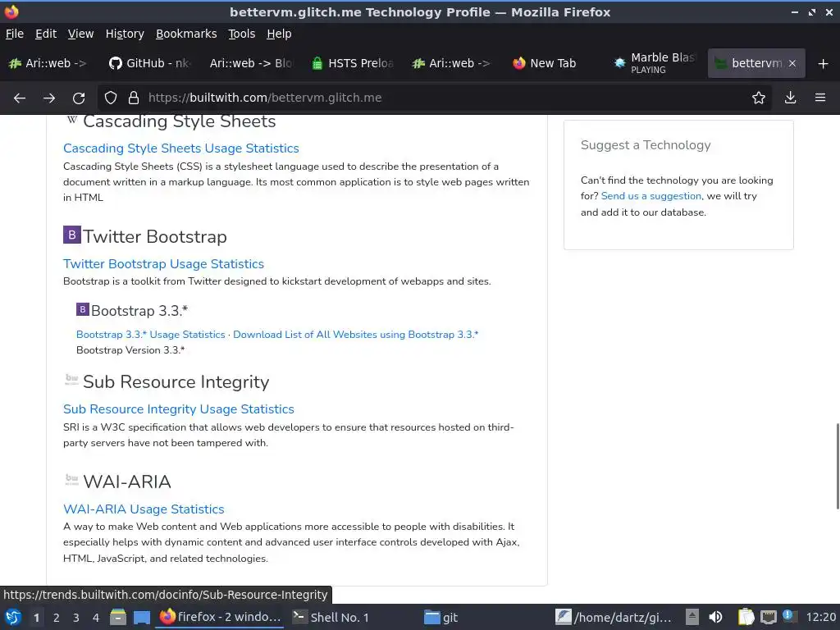Open the file manager icon in taskbar
The width and height of the screenshot is (840, 630).
[x=118, y=617]
